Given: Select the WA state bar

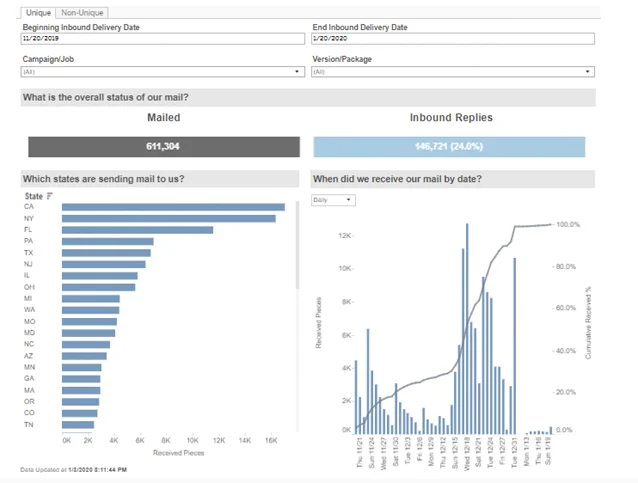Looking at the screenshot, I should point(91,310).
